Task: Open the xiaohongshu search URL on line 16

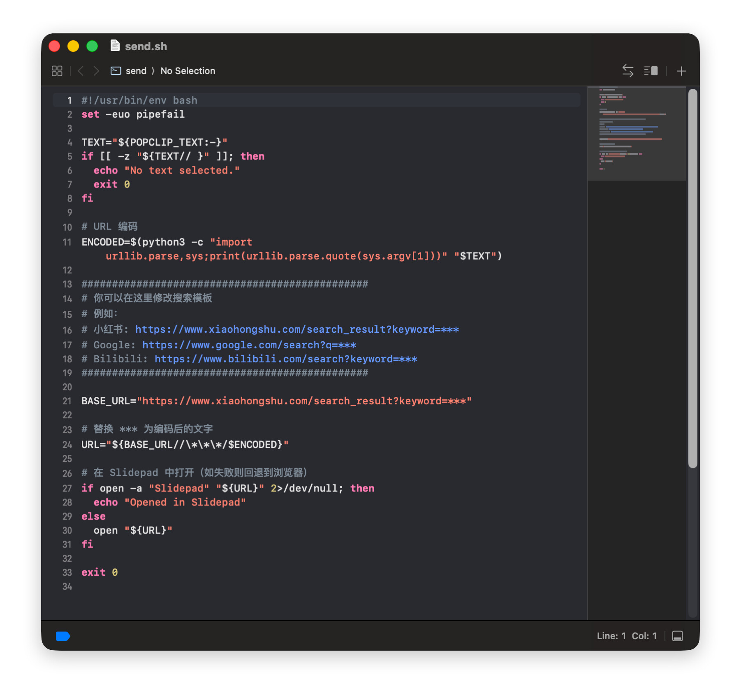Action: [x=296, y=329]
